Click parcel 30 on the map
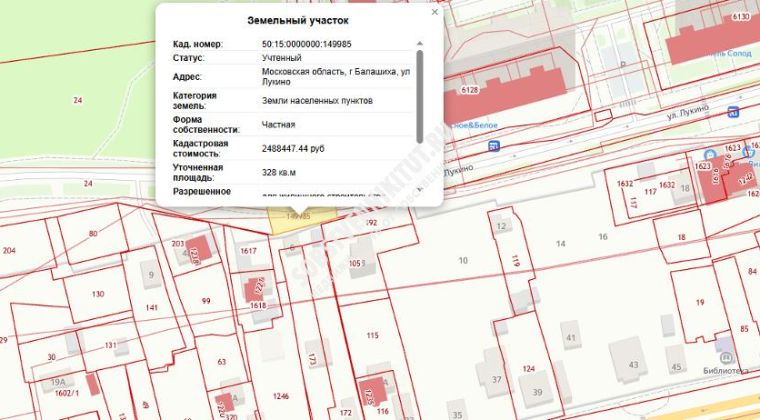 (51, 358)
